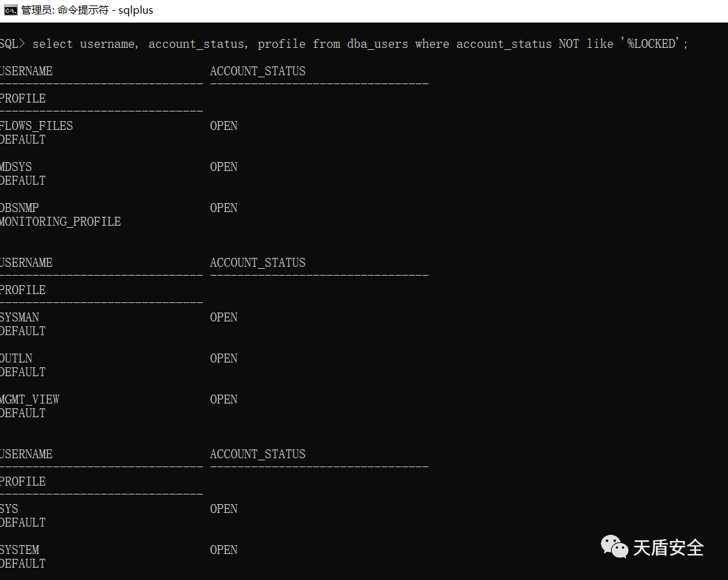Screen dimensions: 728x580
Task: Click the window title text ending in sqlplus
Action: click(87, 10)
